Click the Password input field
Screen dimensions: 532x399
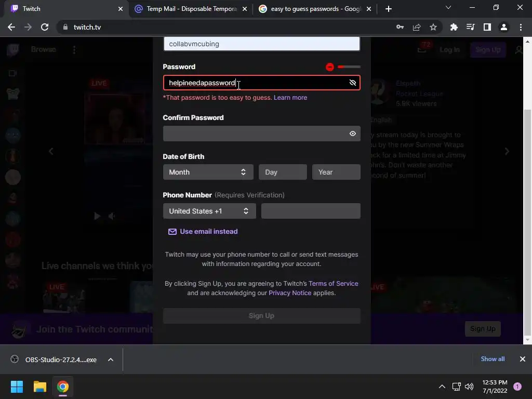tap(262, 83)
